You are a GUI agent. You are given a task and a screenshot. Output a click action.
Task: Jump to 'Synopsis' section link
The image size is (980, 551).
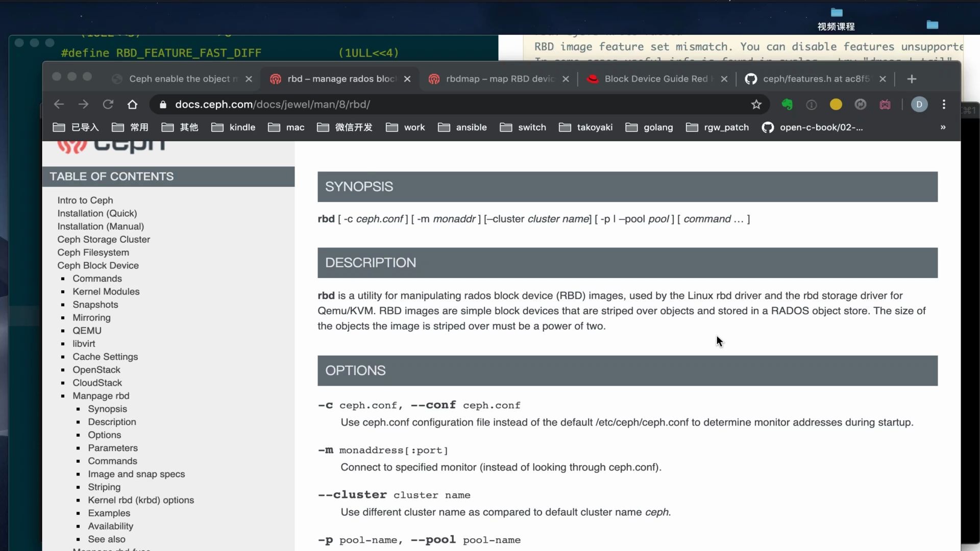coord(107,409)
